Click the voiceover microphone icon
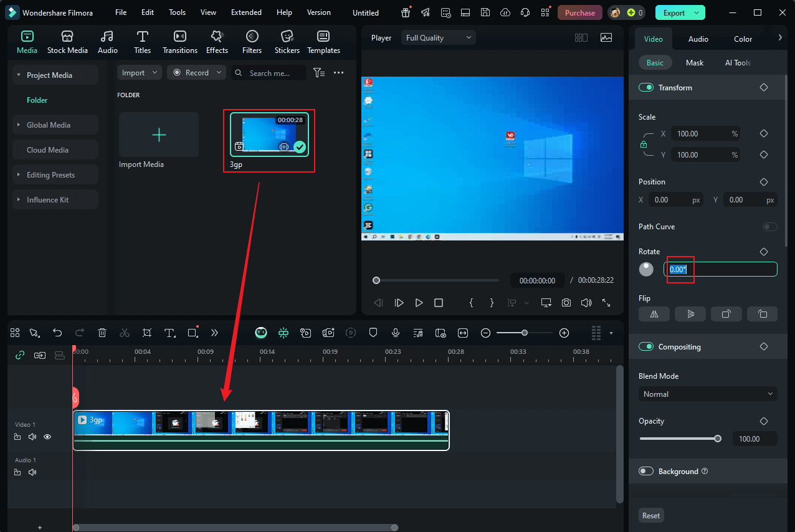The width and height of the screenshot is (795, 532). click(x=395, y=333)
